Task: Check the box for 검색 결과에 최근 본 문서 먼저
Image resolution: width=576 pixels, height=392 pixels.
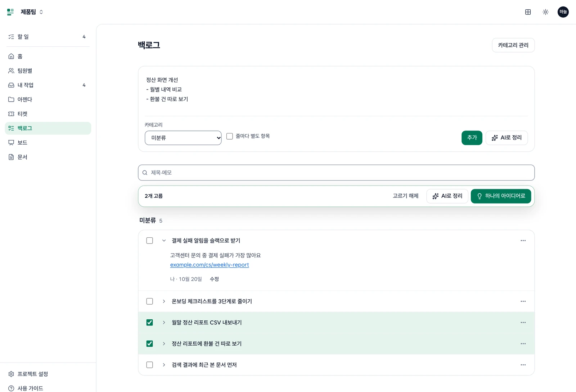Action: point(150,365)
